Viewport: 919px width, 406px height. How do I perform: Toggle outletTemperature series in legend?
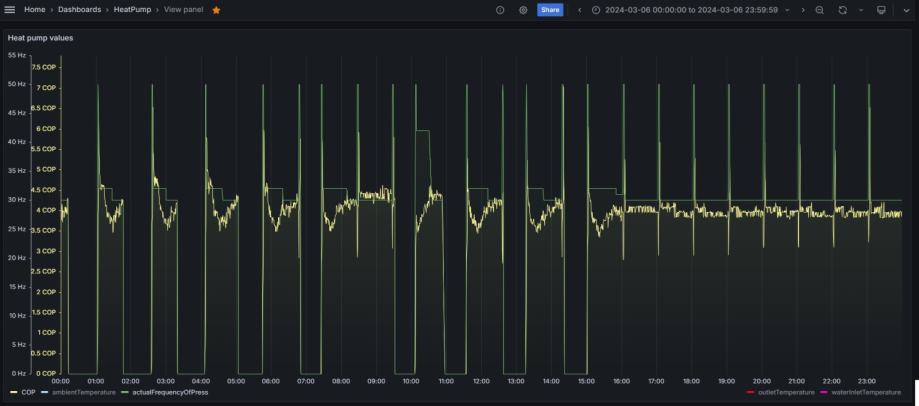pos(786,392)
